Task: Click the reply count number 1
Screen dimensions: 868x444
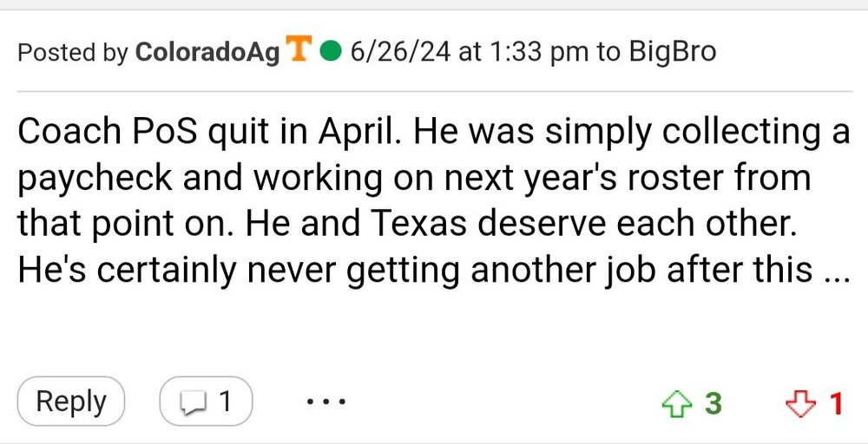Action: (224, 402)
